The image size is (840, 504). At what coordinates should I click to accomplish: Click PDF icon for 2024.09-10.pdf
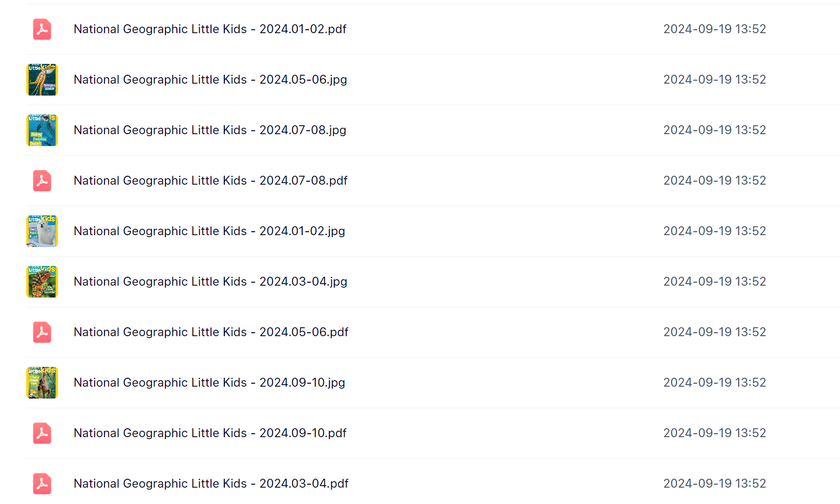pyautogui.click(x=42, y=433)
